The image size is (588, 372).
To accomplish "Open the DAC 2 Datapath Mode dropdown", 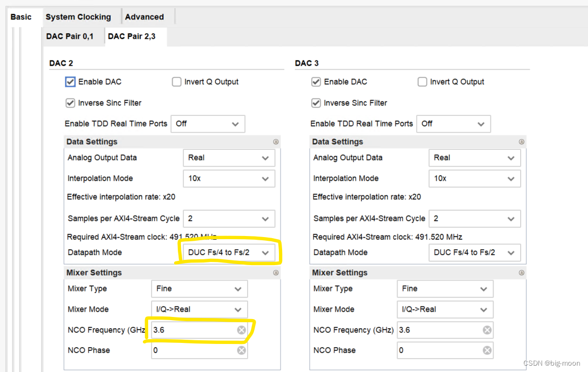I will tap(229, 252).
